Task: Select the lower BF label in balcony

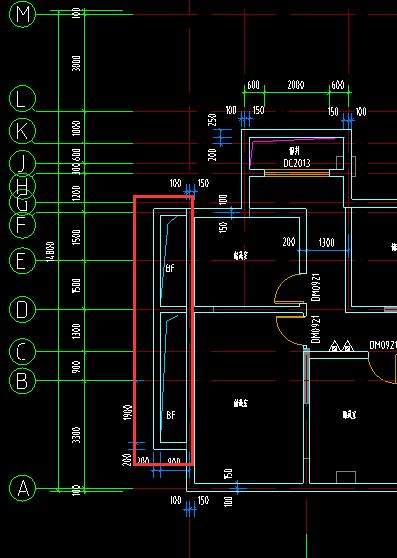Action: [171, 415]
